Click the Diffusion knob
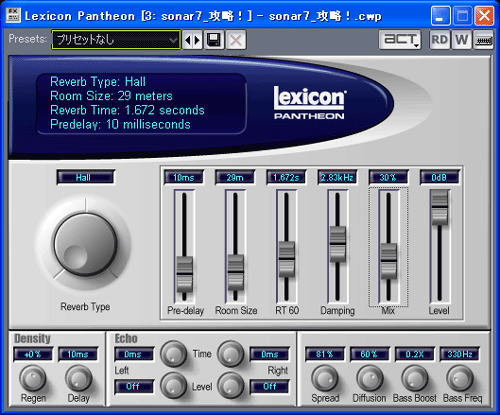500x415 pixels. tap(369, 378)
